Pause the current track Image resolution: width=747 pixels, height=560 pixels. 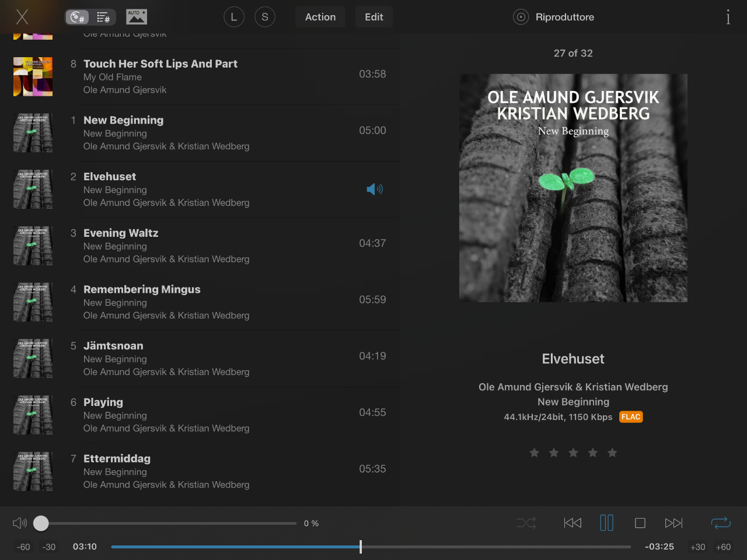pyautogui.click(x=607, y=523)
